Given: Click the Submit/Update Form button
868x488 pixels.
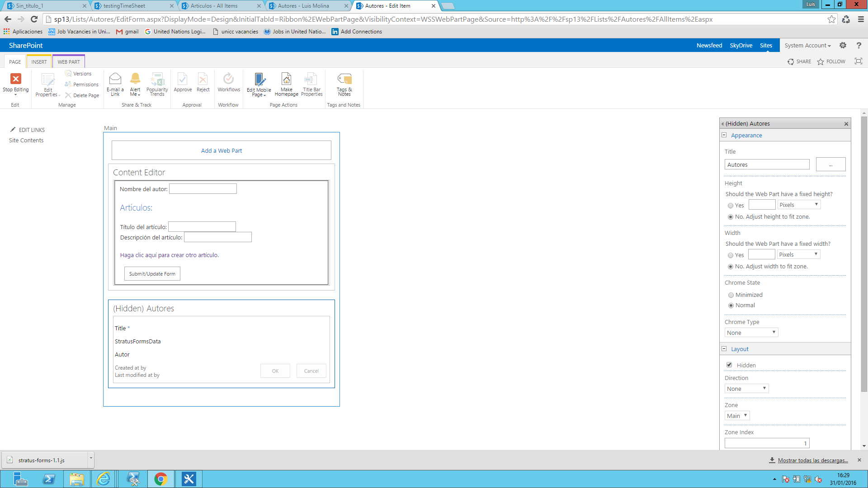Looking at the screenshot, I should [152, 273].
